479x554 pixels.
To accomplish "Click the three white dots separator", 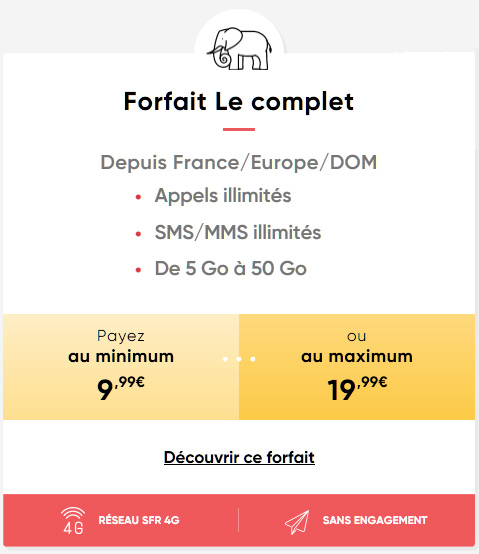I will pyautogui.click(x=239, y=359).
